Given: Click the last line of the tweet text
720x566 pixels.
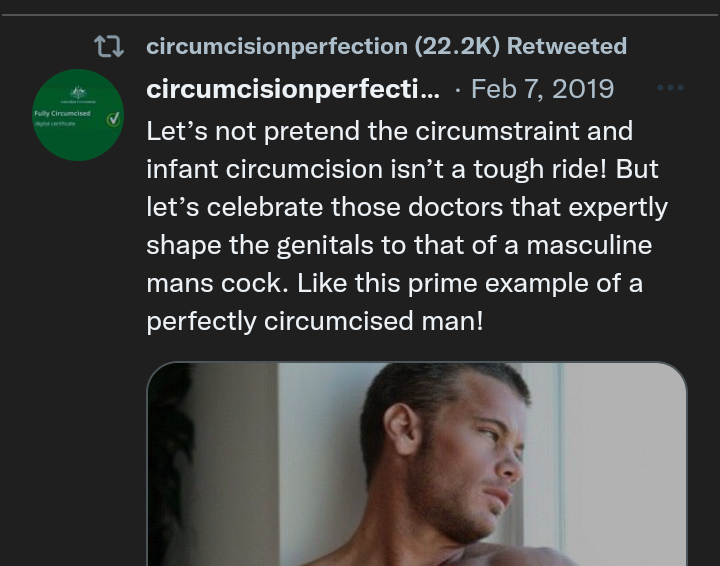Looking at the screenshot, I should [314, 322].
